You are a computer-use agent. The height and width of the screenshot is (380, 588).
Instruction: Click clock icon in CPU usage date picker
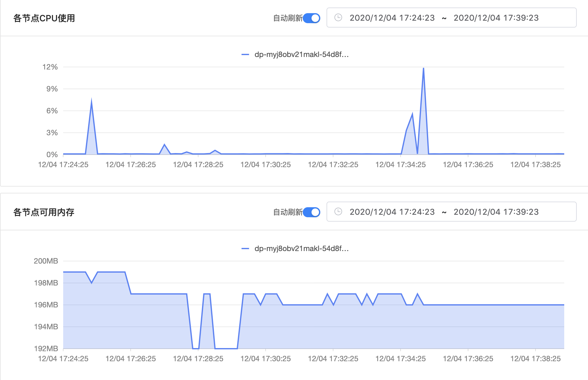338,18
